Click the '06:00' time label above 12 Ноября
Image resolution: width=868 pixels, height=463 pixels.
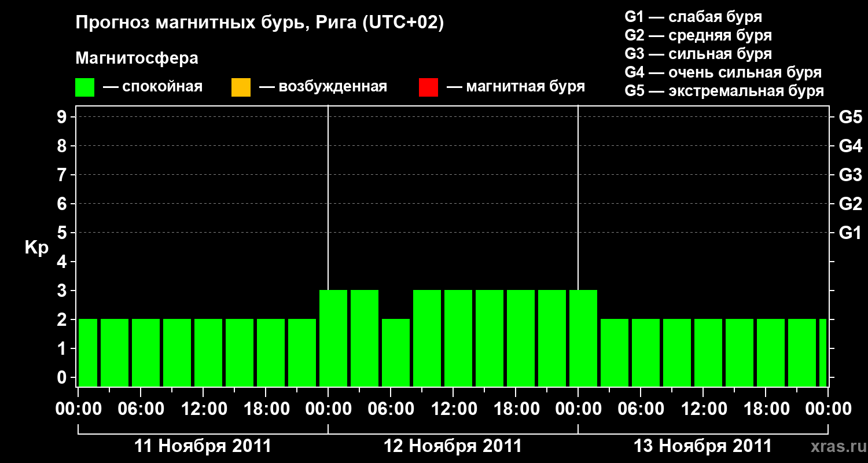(x=391, y=409)
